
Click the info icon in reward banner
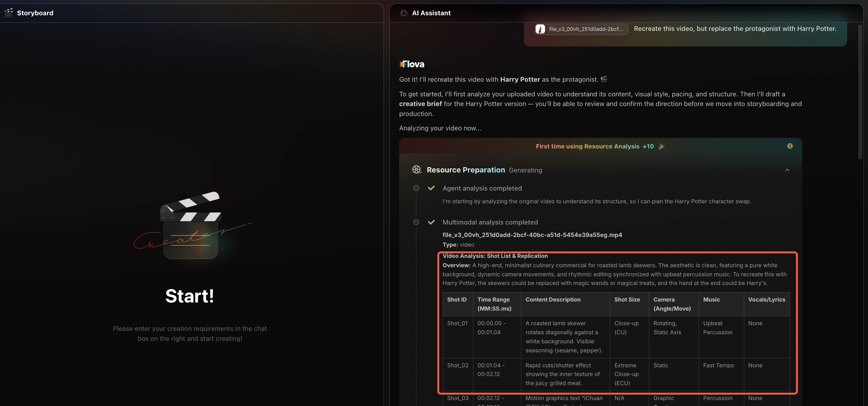click(x=789, y=146)
